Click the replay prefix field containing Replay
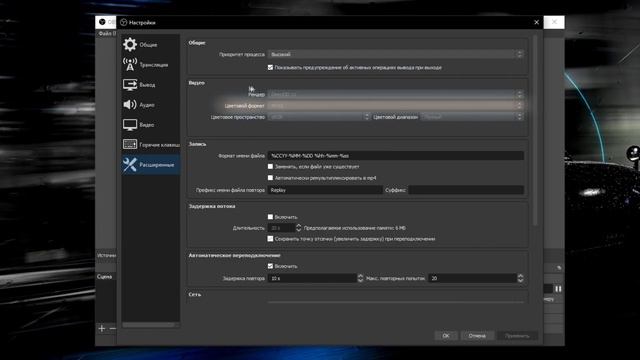Image resolution: width=640 pixels, height=360 pixels. [325, 190]
